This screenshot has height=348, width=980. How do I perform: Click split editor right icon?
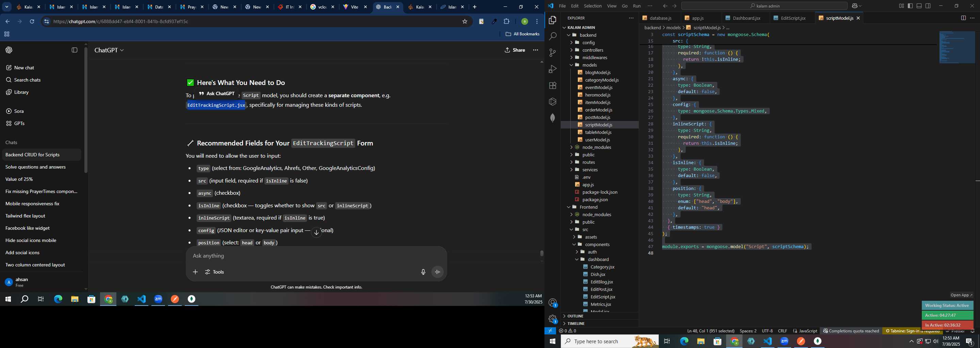click(963, 18)
